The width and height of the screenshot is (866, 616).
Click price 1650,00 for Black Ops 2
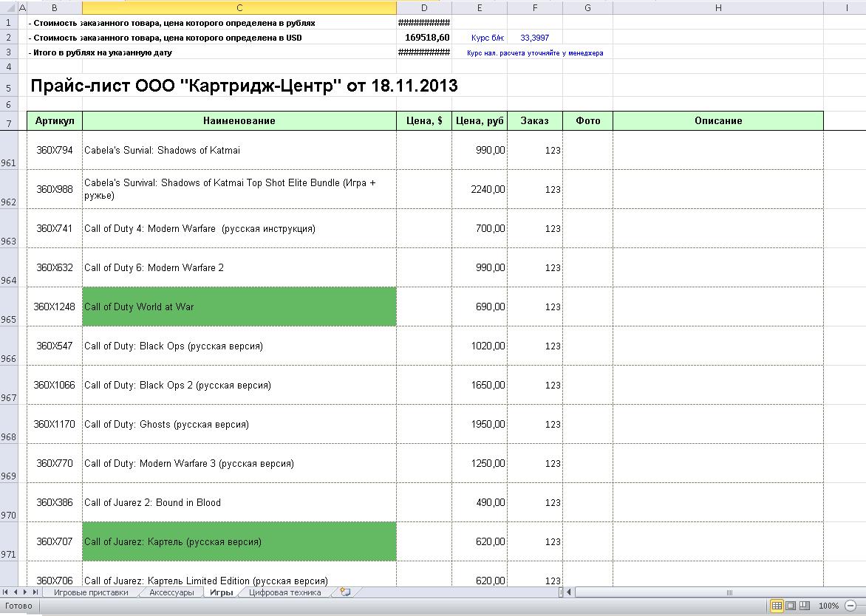(480, 386)
